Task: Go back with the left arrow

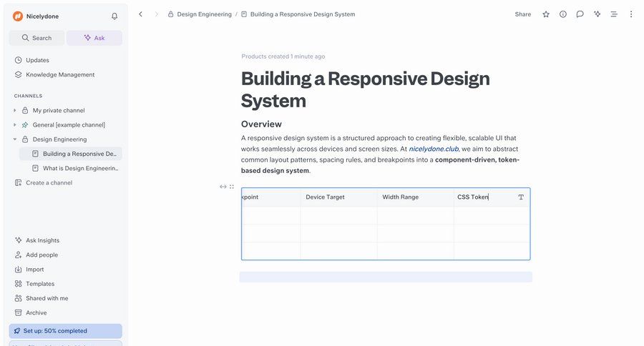Action: click(x=140, y=14)
